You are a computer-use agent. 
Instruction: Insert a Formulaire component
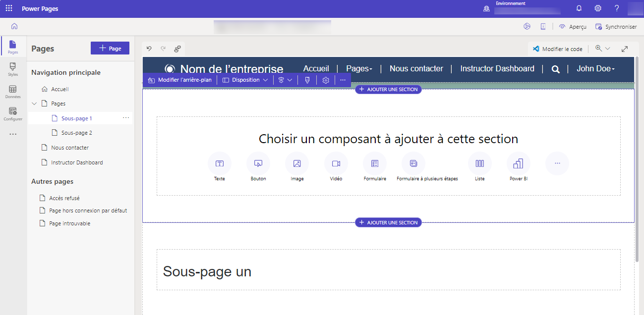coord(374,163)
